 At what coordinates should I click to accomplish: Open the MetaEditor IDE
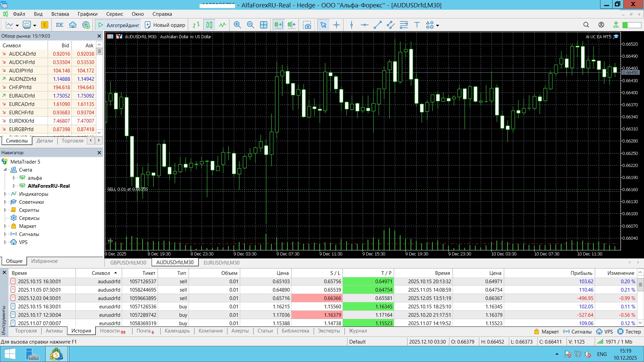[x=60, y=25]
